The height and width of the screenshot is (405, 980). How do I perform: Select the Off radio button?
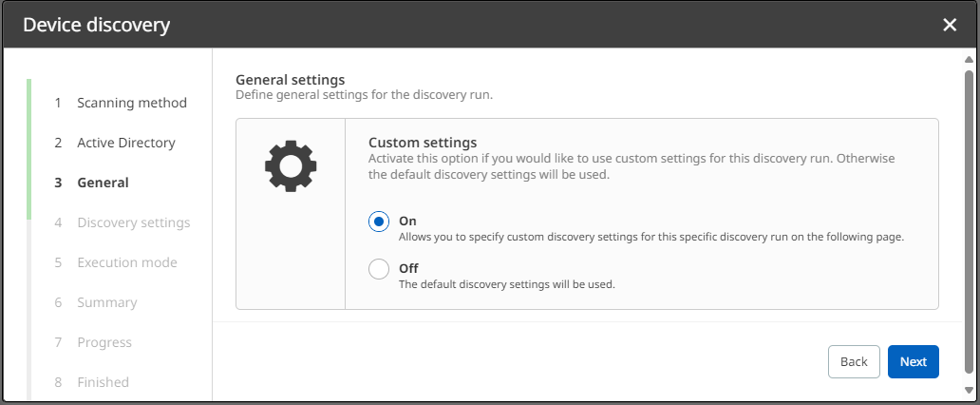(x=379, y=269)
